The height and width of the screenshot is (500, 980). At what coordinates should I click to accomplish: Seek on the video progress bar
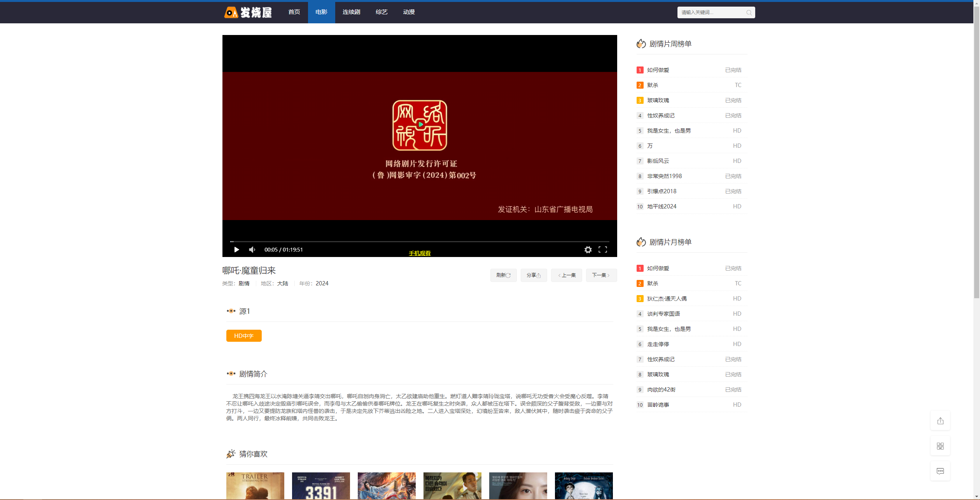(420, 241)
